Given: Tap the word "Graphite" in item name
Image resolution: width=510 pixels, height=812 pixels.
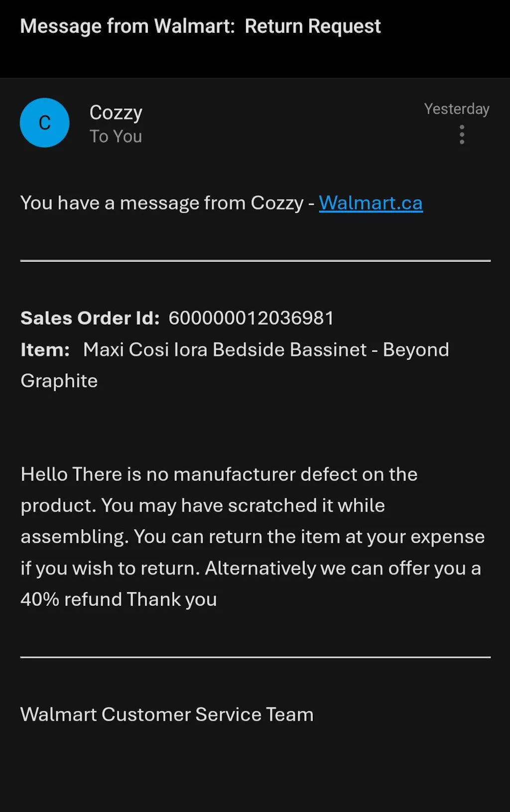Looking at the screenshot, I should pyautogui.click(x=59, y=381).
